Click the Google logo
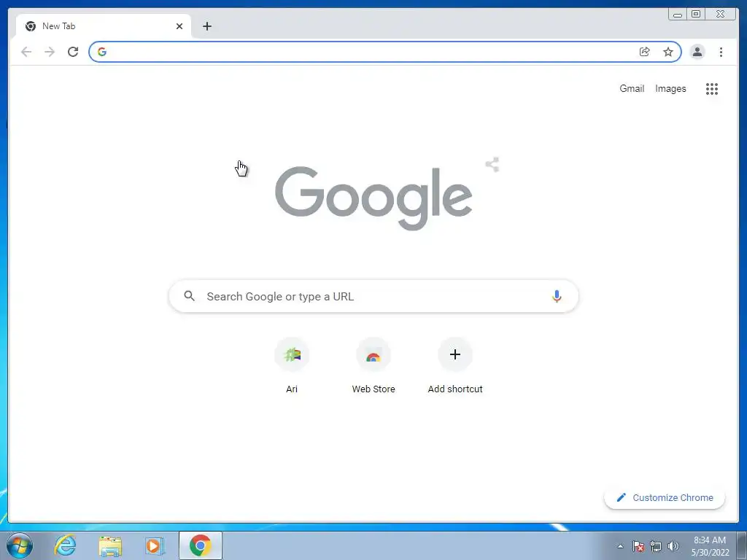The height and width of the screenshot is (560, 747). click(x=373, y=198)
